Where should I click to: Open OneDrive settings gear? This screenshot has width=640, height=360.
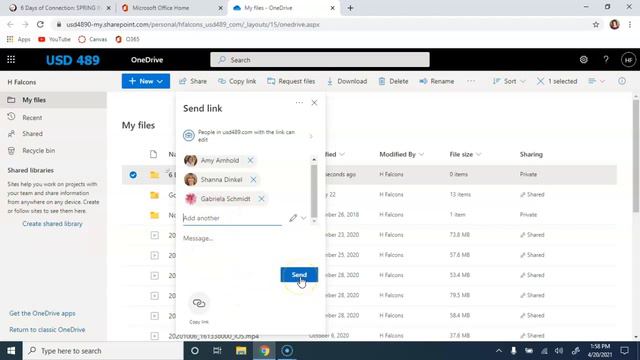[x=584, y=60]
